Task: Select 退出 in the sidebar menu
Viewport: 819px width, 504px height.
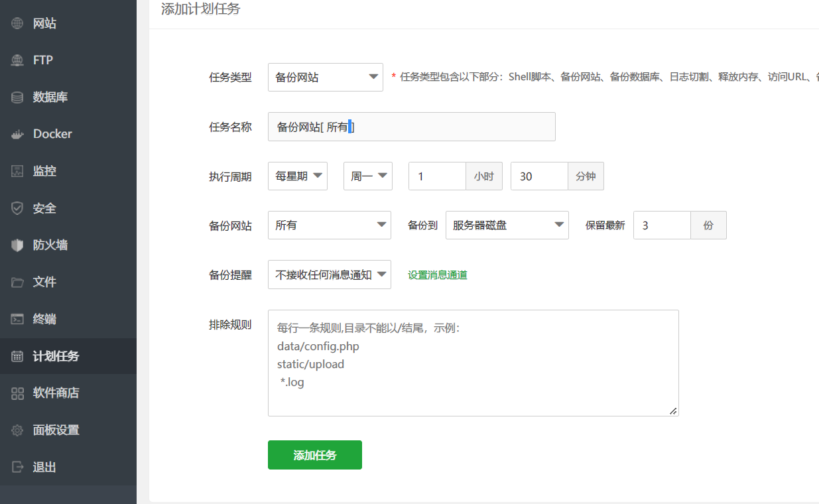Action: click(x=44, y=468)
